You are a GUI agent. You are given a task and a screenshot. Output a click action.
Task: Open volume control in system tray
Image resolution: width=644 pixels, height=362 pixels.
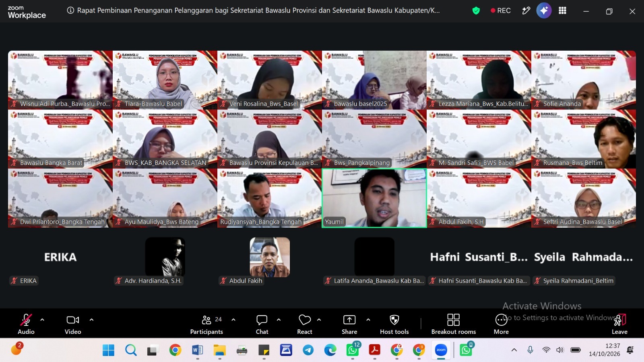pyautogui.click(x=560, y=350)
